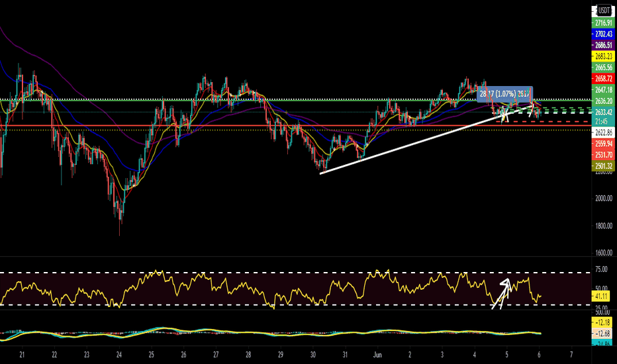617x364 pixels.
Task: Select the solid red horizontal line
Action: (295, 126)
